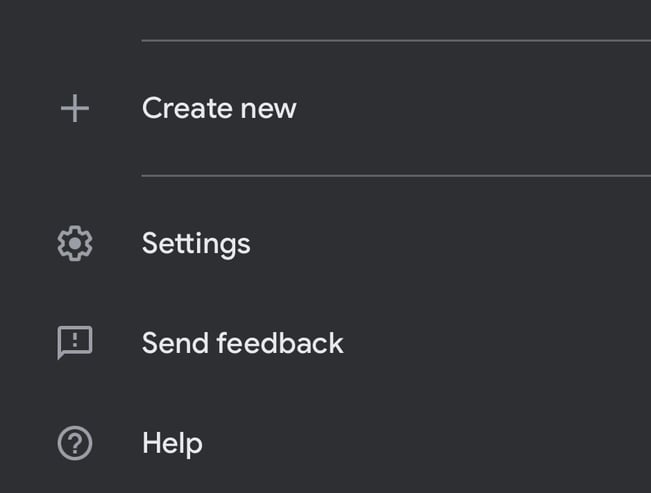Image resolution: width=651 pixels, height=493 pixels.
Task: Select the word feedback in Send feedback
Action: 280,343
